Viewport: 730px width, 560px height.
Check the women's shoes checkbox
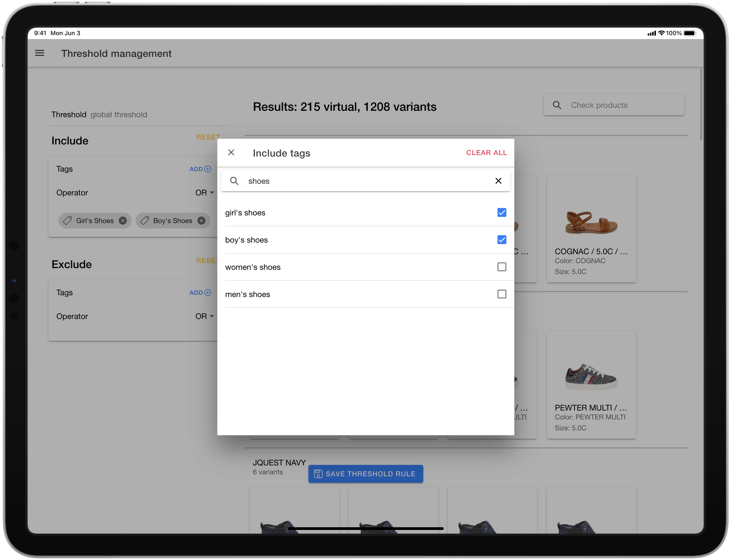tap(502, 267)
